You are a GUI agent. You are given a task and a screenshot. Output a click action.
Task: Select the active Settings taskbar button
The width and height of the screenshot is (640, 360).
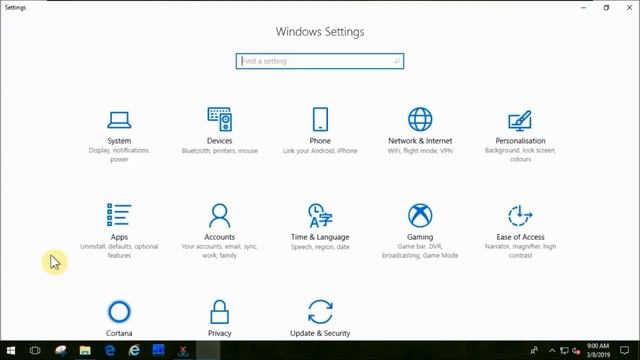208,350
